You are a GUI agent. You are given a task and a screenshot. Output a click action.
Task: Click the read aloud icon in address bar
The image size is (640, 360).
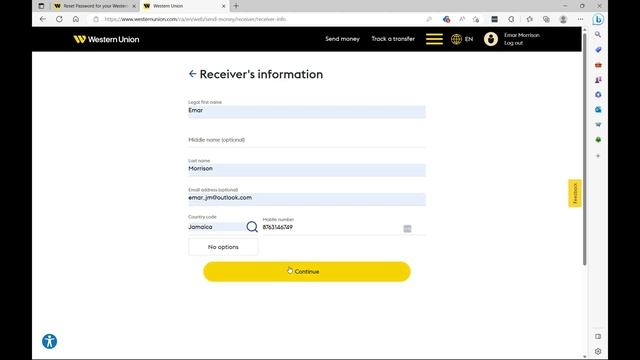[x=462, y=19]
